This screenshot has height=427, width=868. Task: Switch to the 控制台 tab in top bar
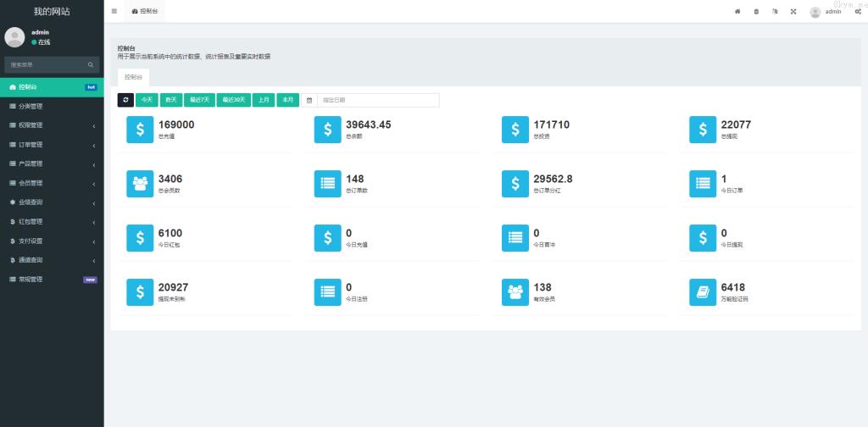[x=145, y=11]
